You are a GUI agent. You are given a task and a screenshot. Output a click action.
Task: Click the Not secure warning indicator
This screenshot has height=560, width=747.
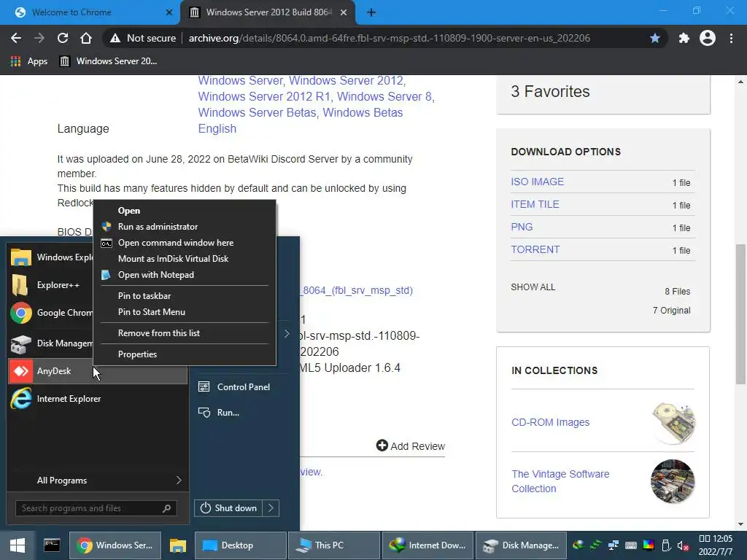pyautogui.click(x=143, y=38)
